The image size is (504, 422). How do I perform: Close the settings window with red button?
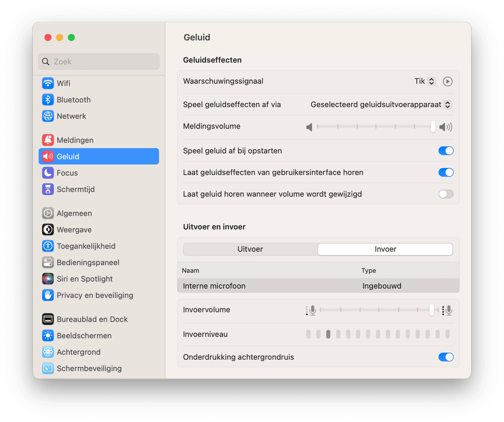pos(48,37)
